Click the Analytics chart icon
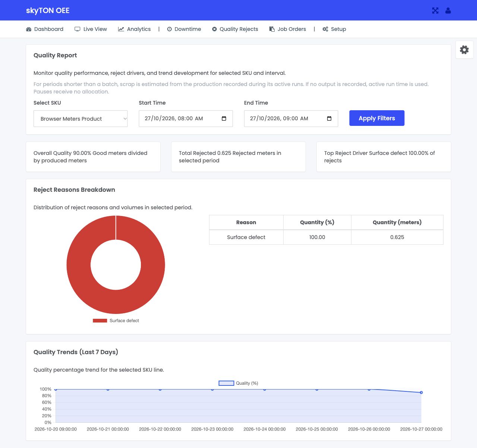The width and height of the screenshot is (477, 448). pyautogui.click(x=121, y=29)
